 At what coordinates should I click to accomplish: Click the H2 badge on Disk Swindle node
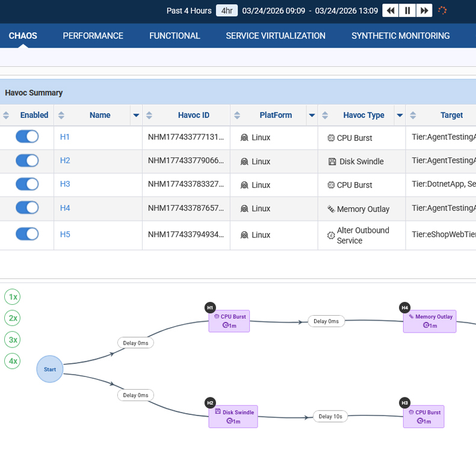[x=210, y=403]
